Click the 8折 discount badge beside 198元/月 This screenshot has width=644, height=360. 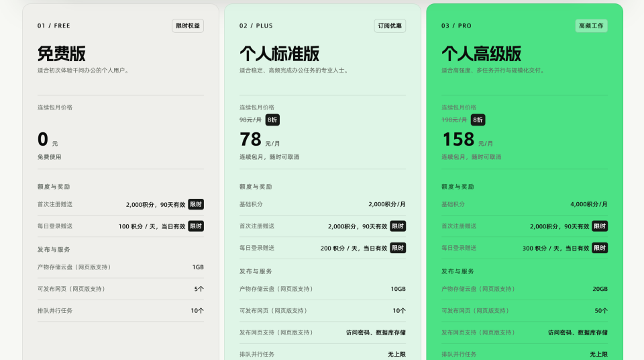pos(478,120)
